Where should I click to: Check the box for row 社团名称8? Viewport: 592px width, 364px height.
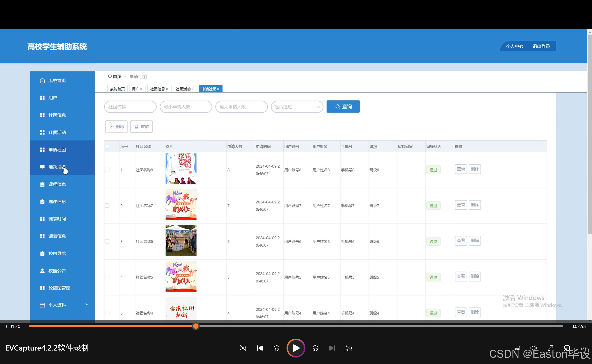[x=107, y=170]
